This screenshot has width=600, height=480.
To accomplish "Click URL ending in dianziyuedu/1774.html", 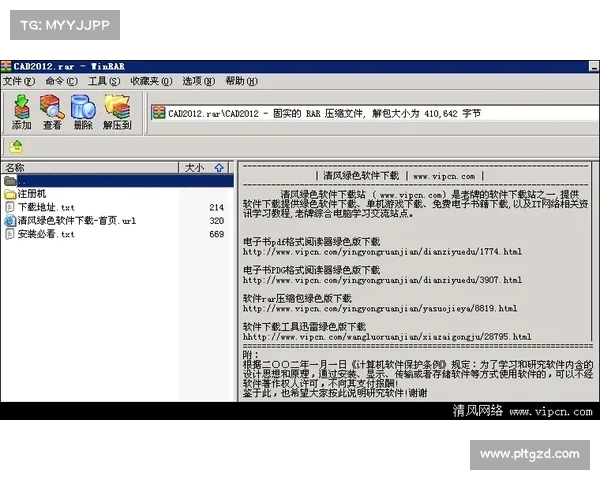I will pyautogui.click(x=382, y=252).
